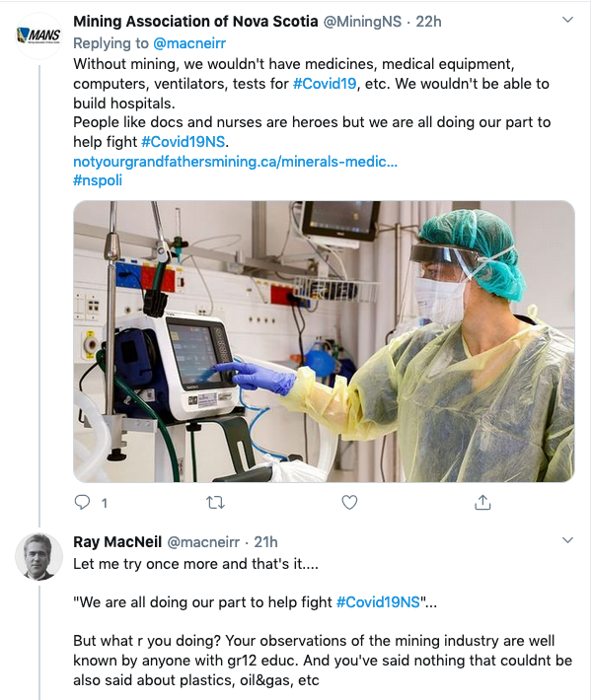
Task: Retweet the Mining Association tweet
Action: (215, 503)
